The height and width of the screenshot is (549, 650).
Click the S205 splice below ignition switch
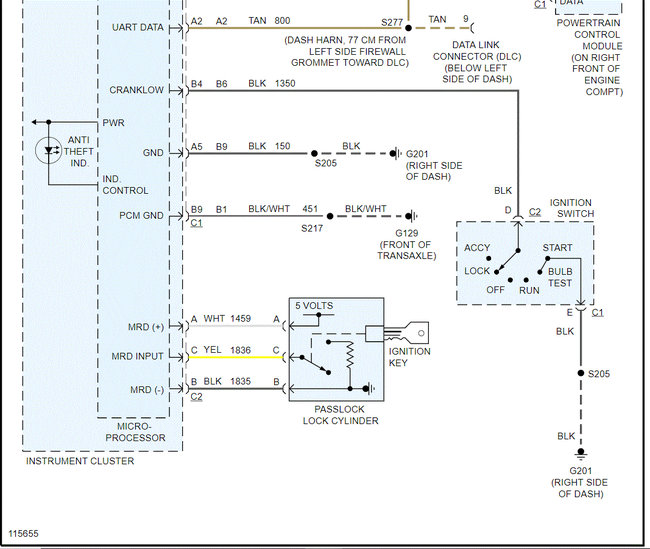pyautogui.click(x=581, y=373)
